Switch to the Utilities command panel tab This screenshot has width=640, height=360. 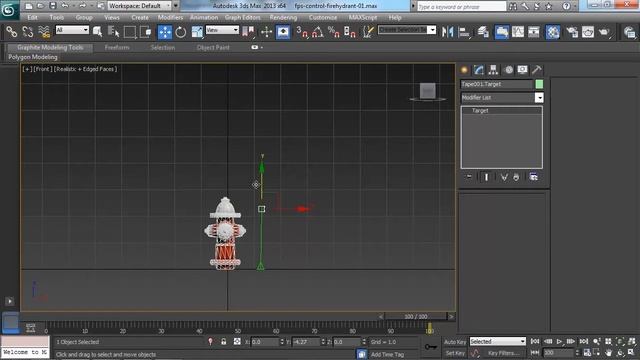click(x=537, y=70)
